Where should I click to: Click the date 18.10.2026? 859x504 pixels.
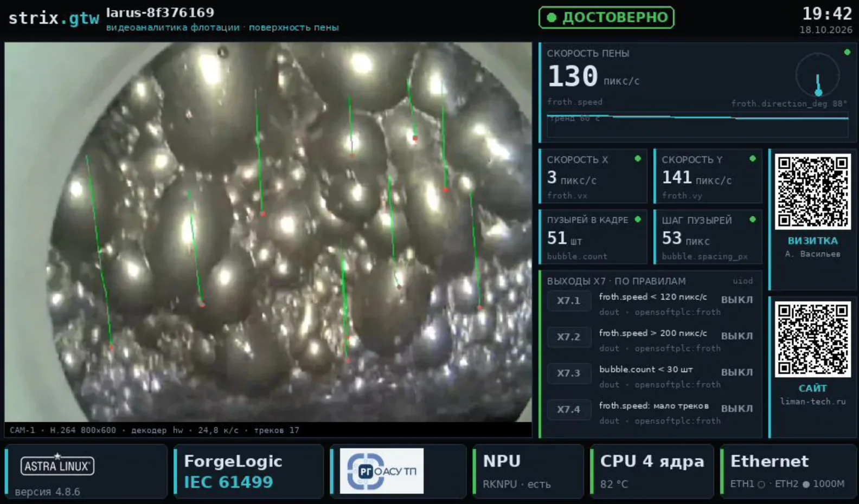[826, 30]
